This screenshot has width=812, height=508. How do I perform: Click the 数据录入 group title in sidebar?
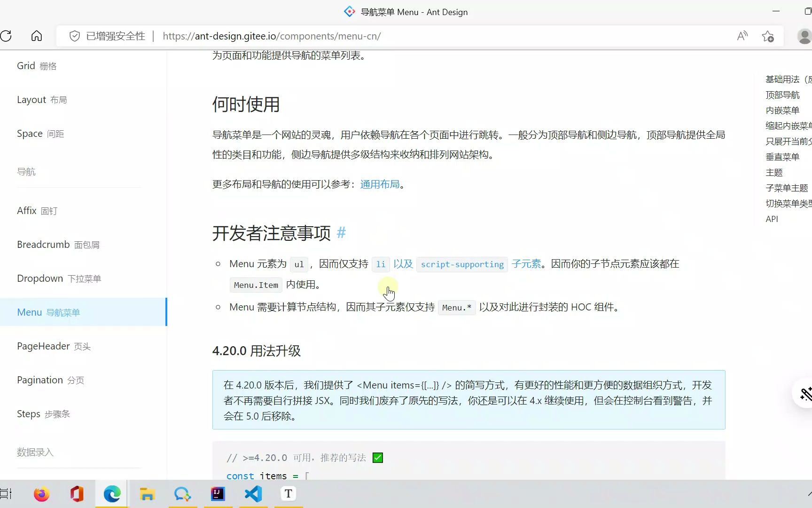pyautogui.click(x=35, y=452)
